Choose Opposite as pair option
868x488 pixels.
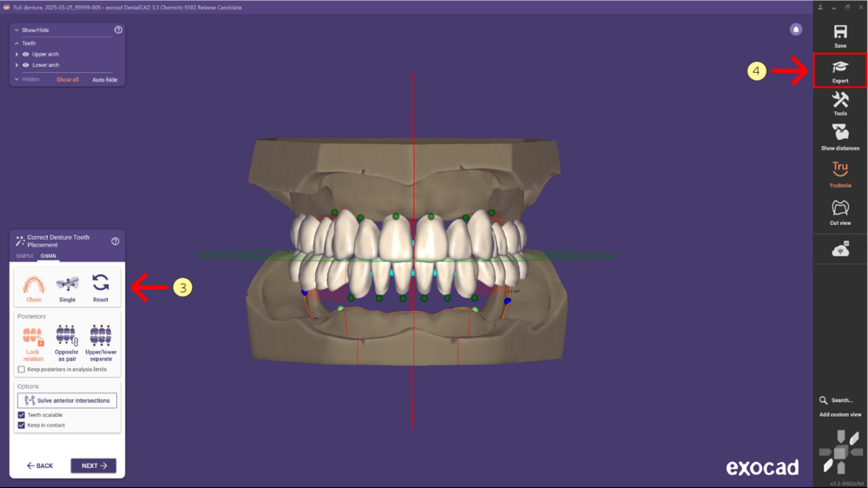[x=67, y=344]
